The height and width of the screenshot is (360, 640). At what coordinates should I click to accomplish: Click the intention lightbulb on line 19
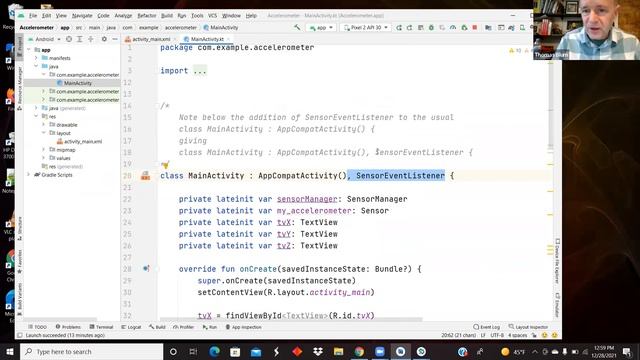tap(165, 164)
